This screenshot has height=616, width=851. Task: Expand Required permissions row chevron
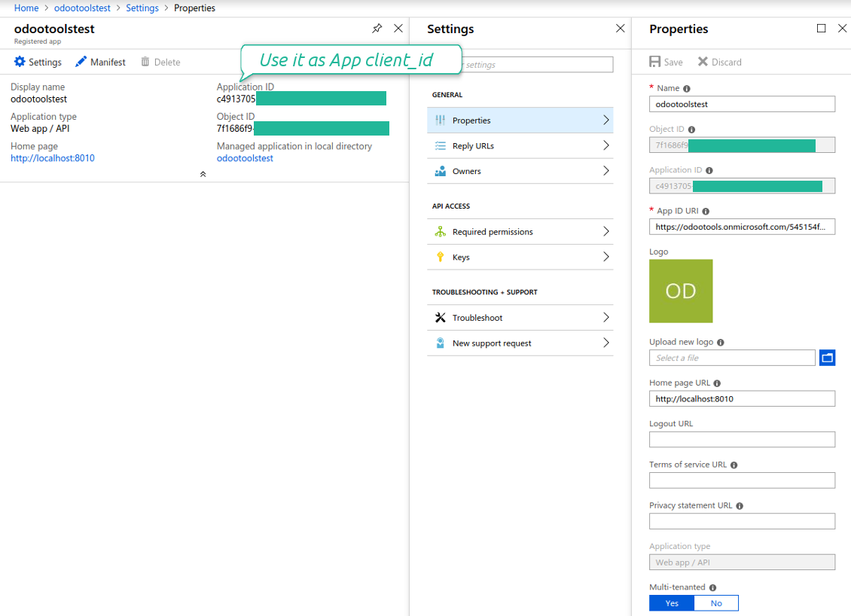605,231
